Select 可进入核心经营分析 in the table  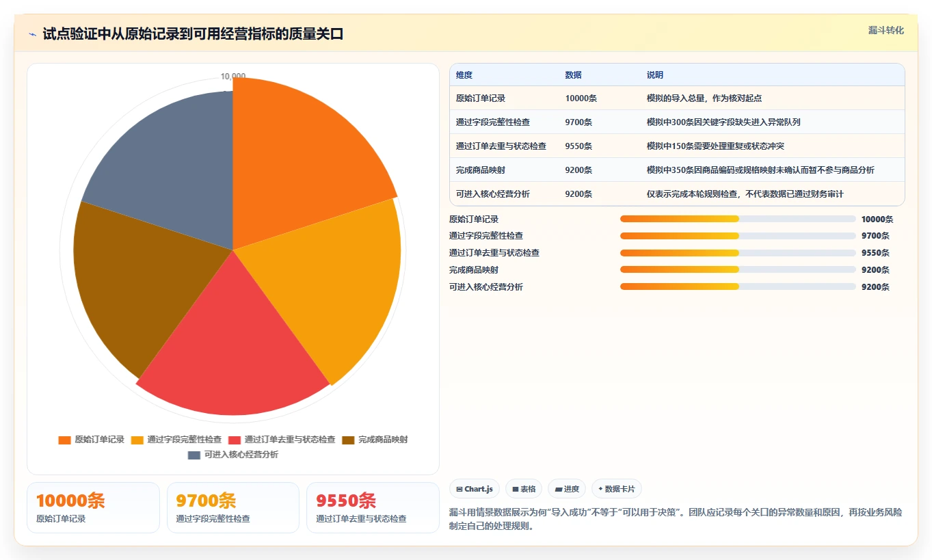pos(493,194)
